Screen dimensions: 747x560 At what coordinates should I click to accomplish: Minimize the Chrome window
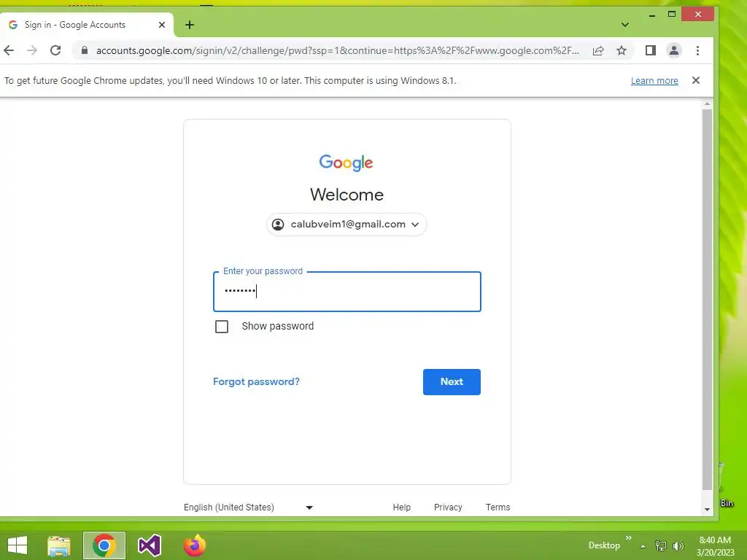point(652,15)
